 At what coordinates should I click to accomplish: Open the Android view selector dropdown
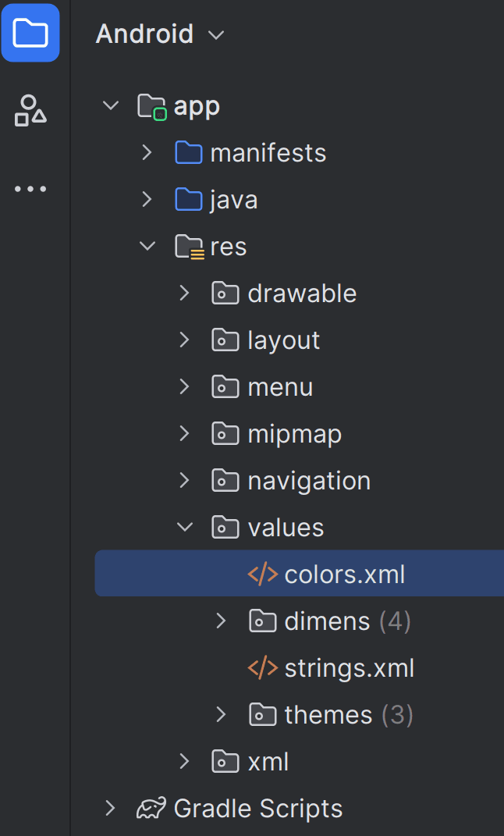[160, 34]
